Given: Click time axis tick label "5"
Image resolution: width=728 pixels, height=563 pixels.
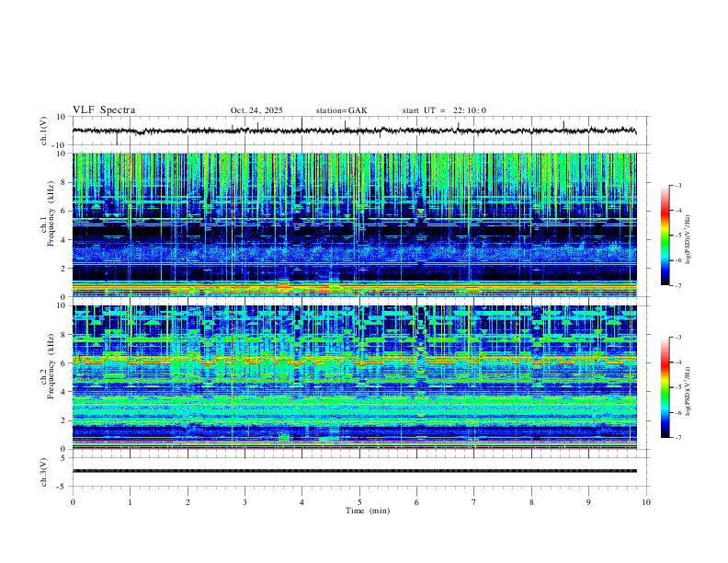Looking at the screenshot, I should pyautogui.click(x=359, y=502).
